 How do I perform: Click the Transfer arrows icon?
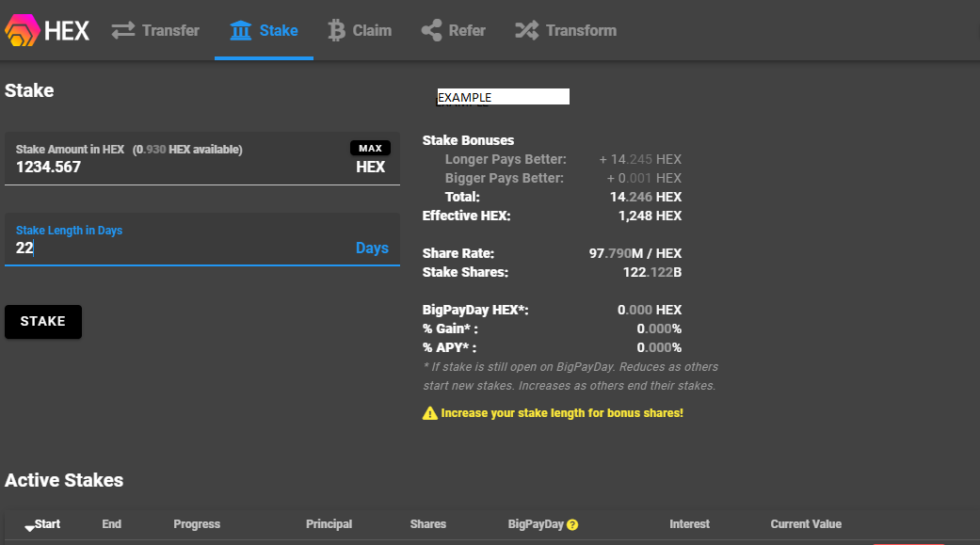click(123, 30)
